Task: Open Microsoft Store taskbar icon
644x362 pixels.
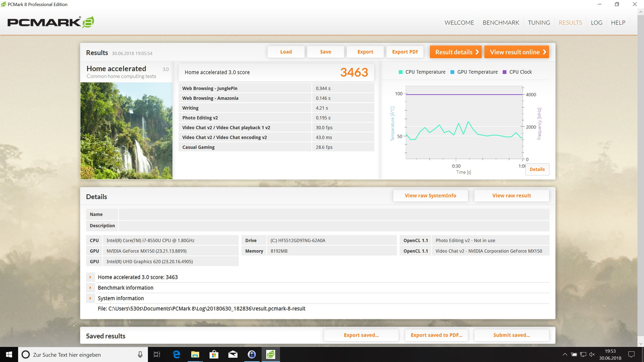Action: [x=214, y=354]
